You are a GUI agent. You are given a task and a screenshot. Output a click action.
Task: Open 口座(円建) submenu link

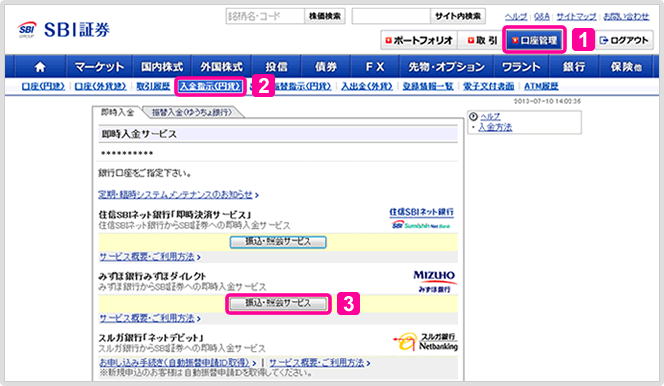click(43, 86)
